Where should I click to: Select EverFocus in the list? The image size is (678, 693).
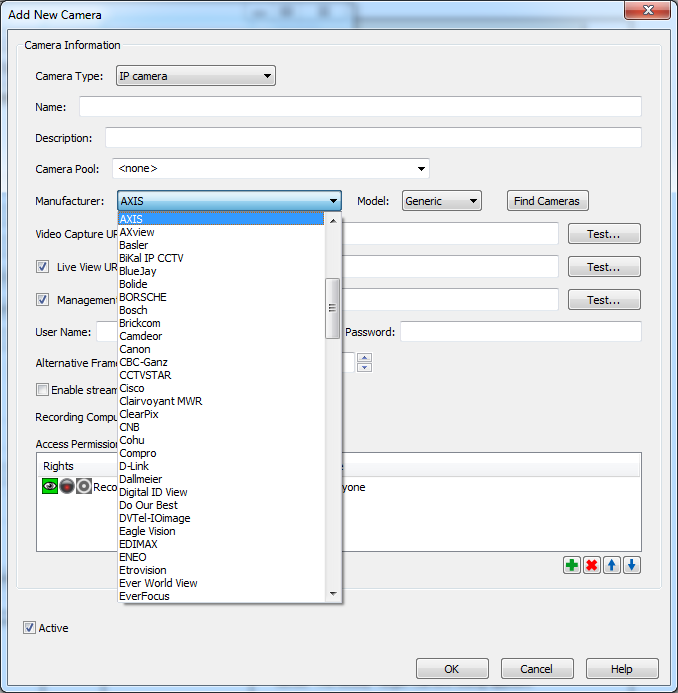click(221, 596)
